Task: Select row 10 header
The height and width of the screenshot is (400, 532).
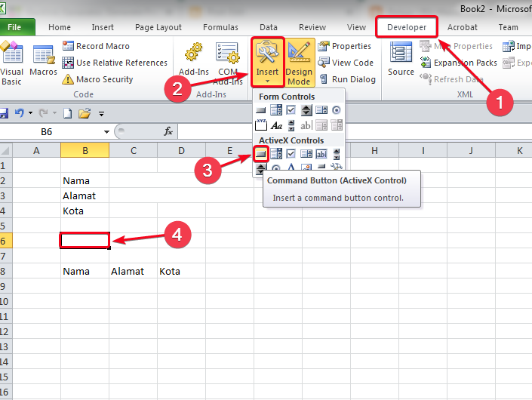Action: (x=6, y=301)
